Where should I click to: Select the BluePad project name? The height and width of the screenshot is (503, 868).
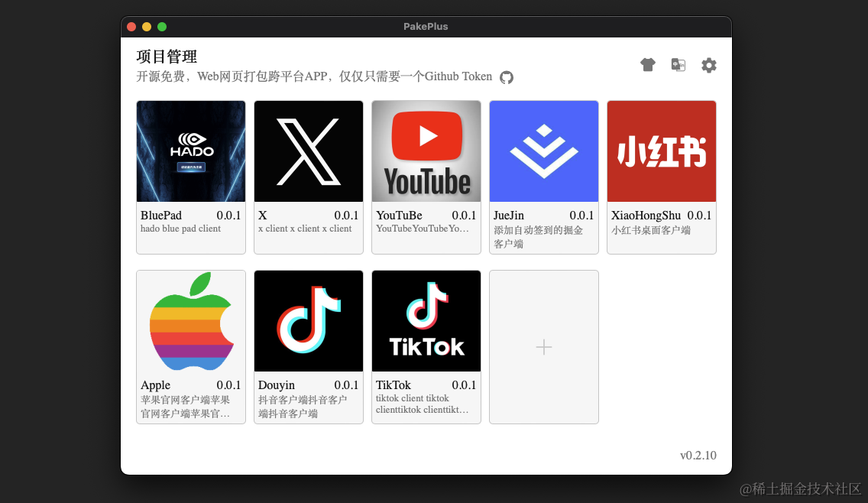coord(161,216)
